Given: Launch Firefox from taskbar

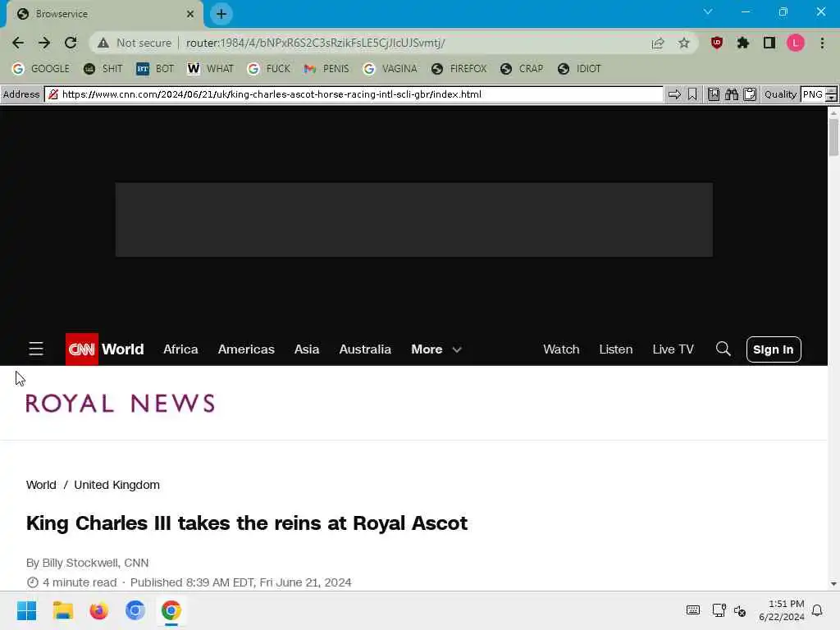Looking at the screenshot, I should (98, 610).
